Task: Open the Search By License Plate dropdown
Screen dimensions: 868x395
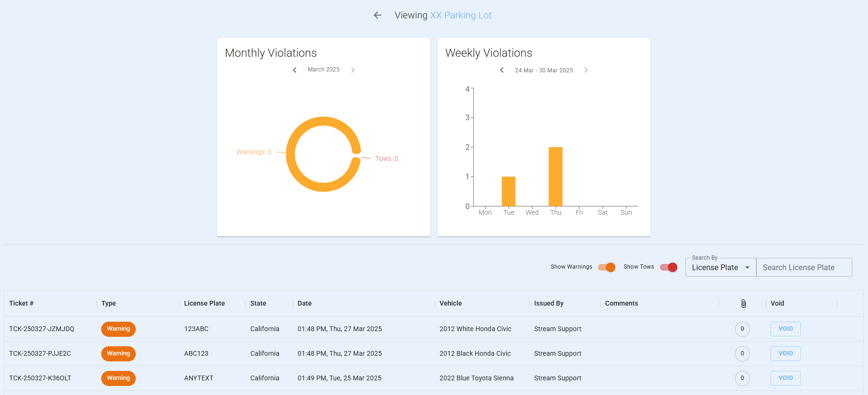Action: [x=720, y=267]
